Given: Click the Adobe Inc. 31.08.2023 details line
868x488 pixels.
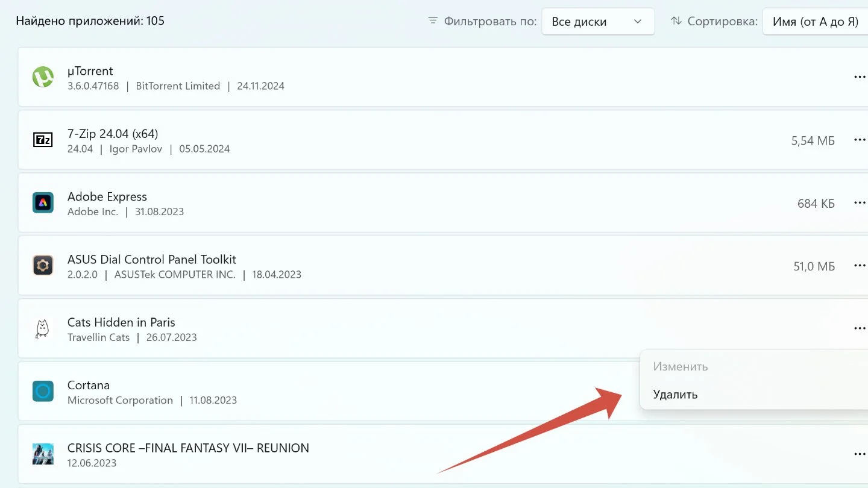Looking at the screenshot, I should (126, 212).
